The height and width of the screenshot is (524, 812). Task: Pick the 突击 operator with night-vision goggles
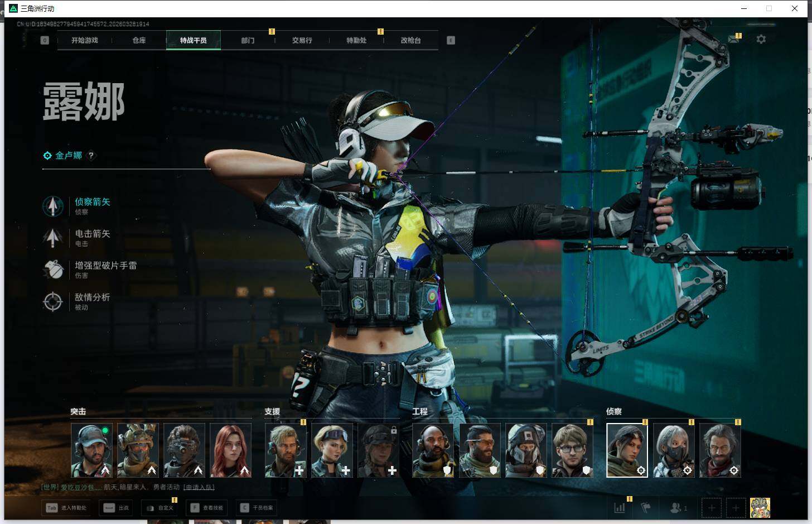coord(184,450)
